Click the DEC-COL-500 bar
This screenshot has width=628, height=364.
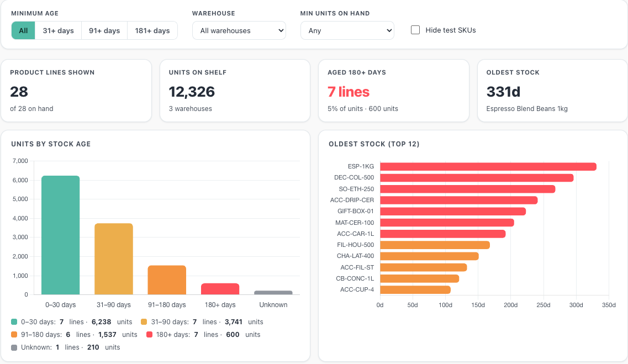(477, 178)
